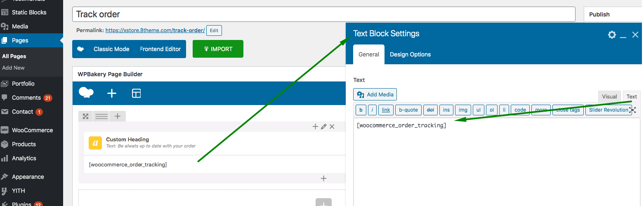Click the gray add-row plus at bottom
Image resolution: width=644 pixels, height=206 pixels.
pyautogui.click(x=323, y=204)
